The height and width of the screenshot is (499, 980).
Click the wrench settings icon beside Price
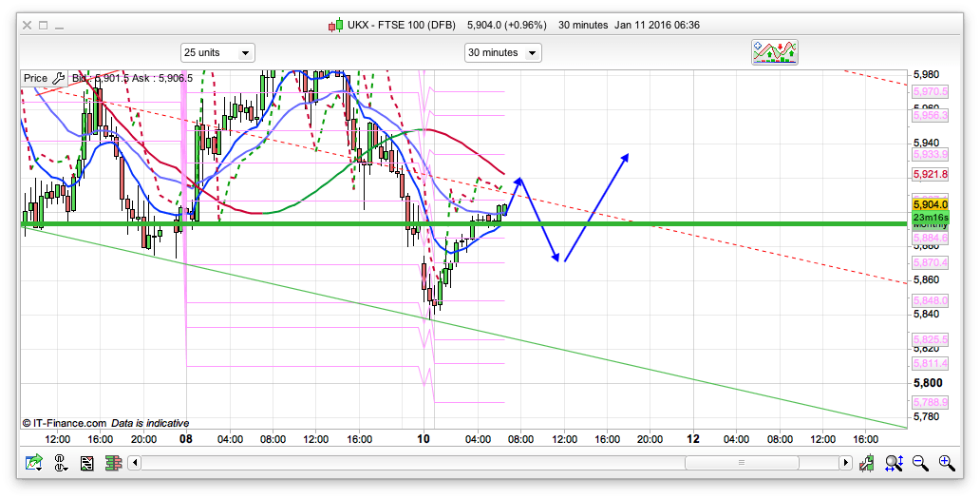(x=59, y=78)
